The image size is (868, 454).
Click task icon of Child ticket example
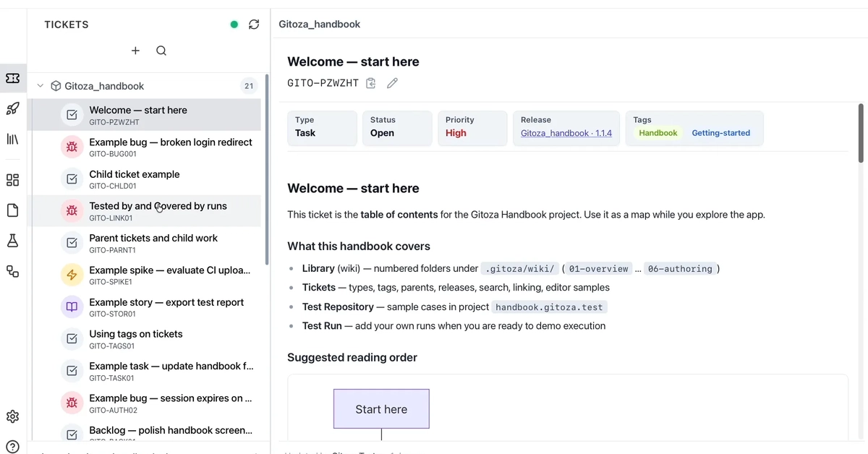[x=72, y=179]
